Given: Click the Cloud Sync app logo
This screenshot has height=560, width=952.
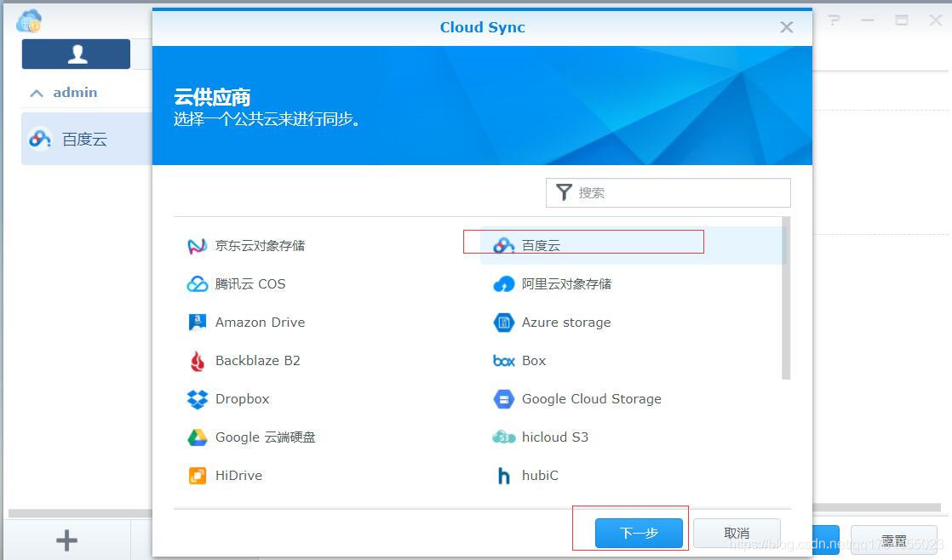Looking at the screenshot, I should 29,21.
